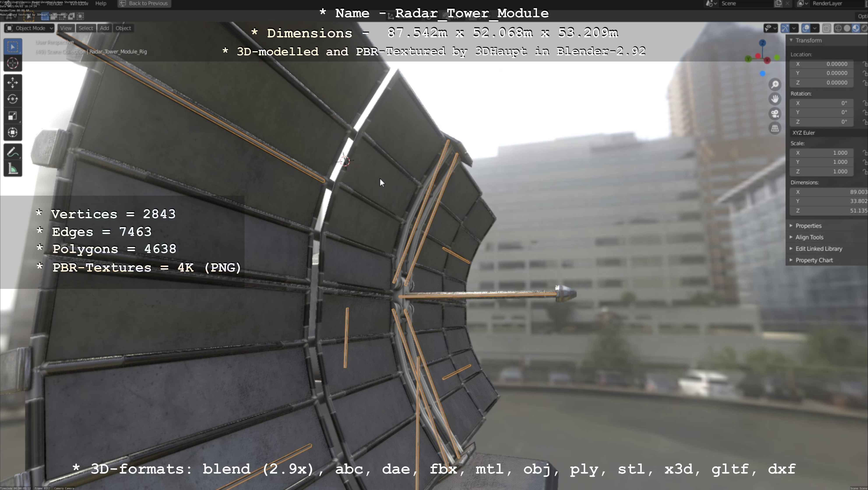The image size is (868, 490).
Task: Switch to wireframe viewport shading
Action: tap(838, 28)
